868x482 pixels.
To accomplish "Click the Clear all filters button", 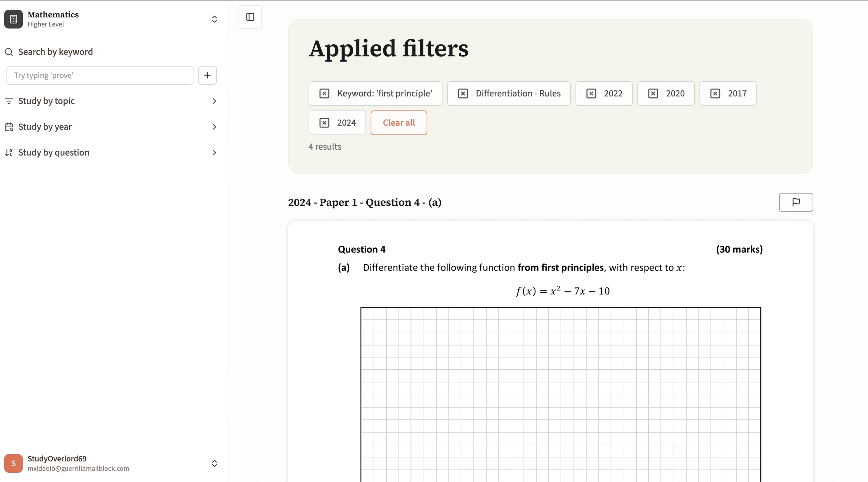I will pos(399,123).
